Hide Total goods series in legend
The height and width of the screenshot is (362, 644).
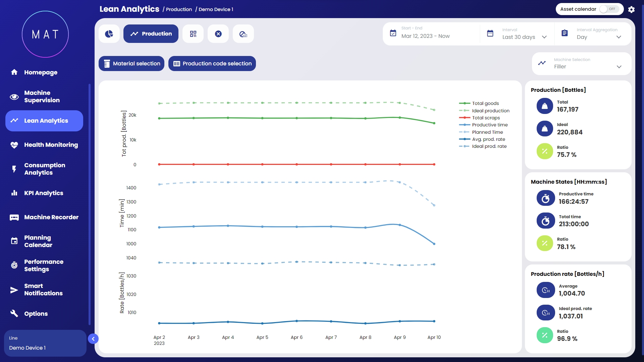485,103
